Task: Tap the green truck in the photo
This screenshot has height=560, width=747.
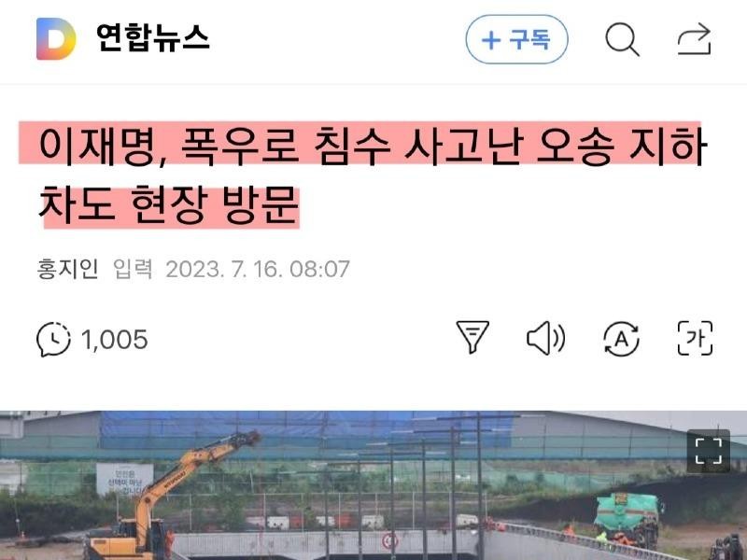Action: 627,519
